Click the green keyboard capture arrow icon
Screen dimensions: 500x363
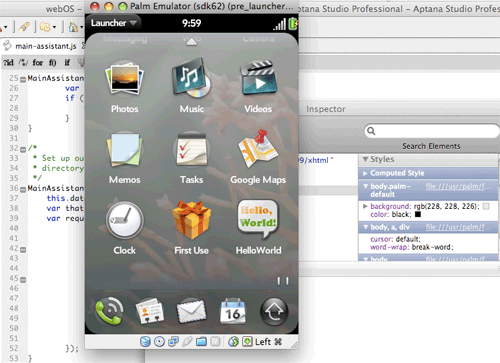tap(247, 342)
